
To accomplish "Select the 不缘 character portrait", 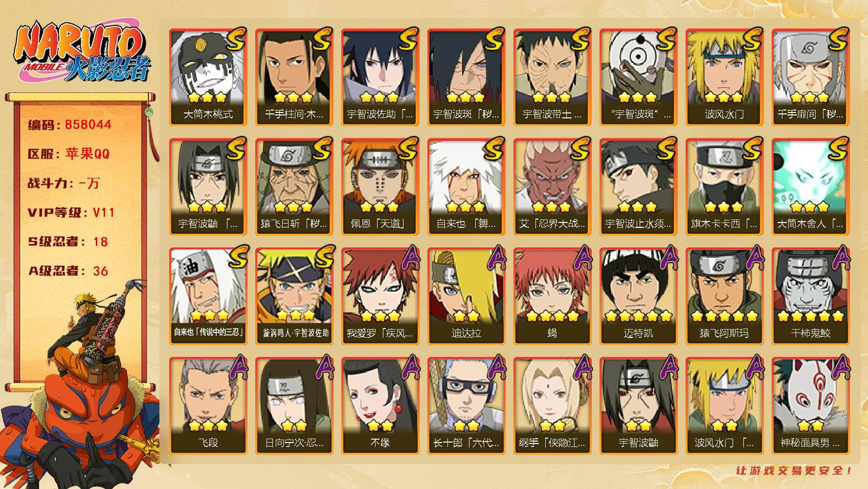I will (380, 405).
